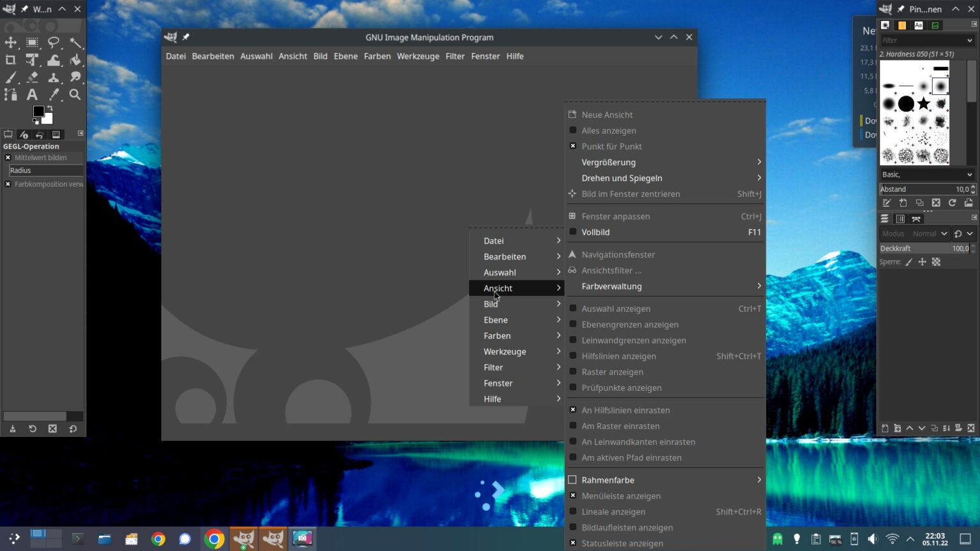Toggle Menüleiste anzeigen option
This screenshot has height=551, width=980.
click(665, 496)
